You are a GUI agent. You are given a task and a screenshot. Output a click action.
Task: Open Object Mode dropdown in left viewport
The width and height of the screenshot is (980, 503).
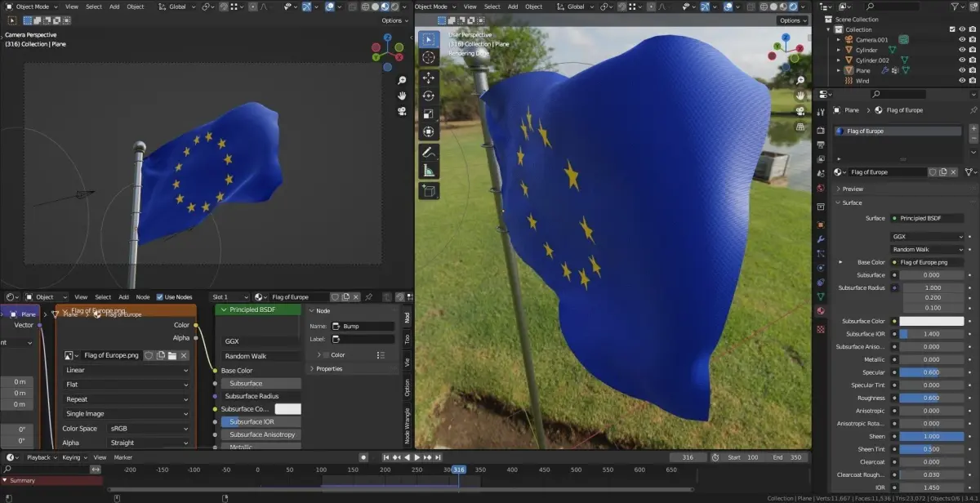(32, 7)
